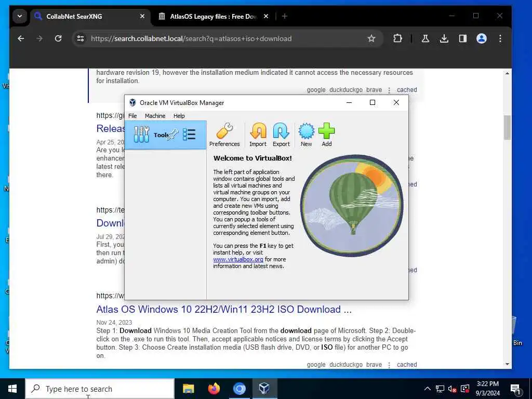
Task: Switch to AtlasOS Legacy files tab
Action: coord(214,16)
